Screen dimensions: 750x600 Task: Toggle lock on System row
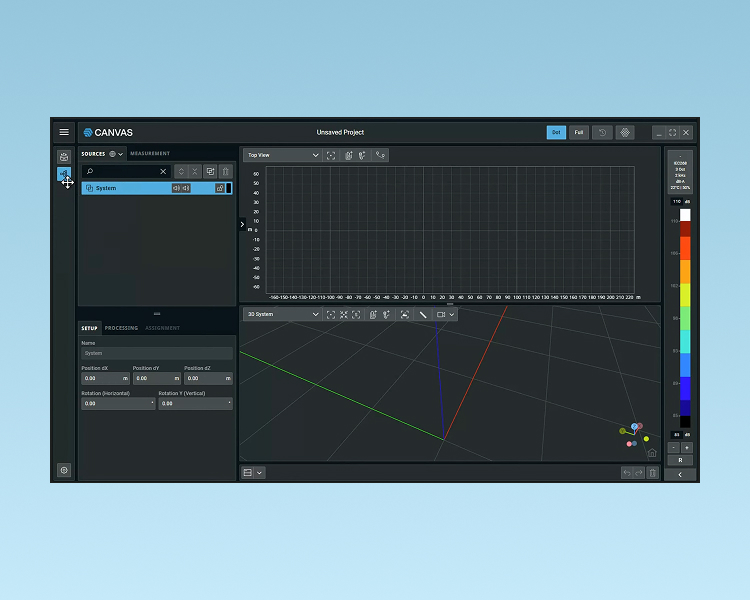[x=220, y=188]
